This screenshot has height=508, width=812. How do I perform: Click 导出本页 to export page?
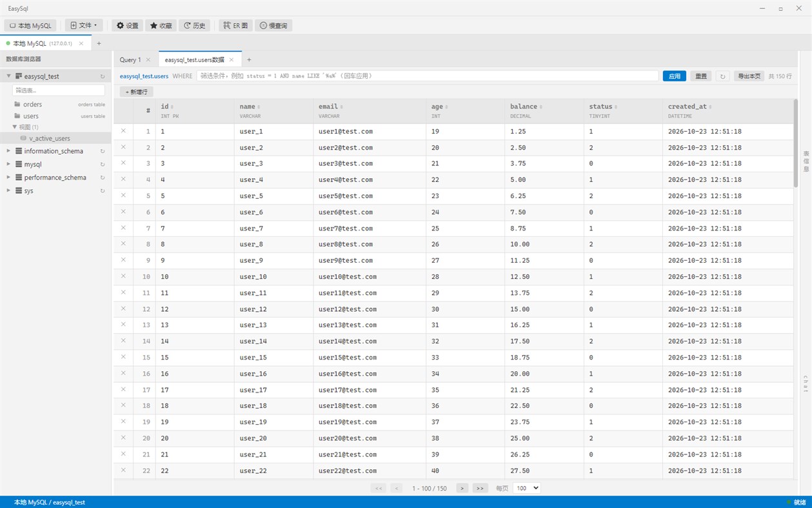click(x=749, y=76)
